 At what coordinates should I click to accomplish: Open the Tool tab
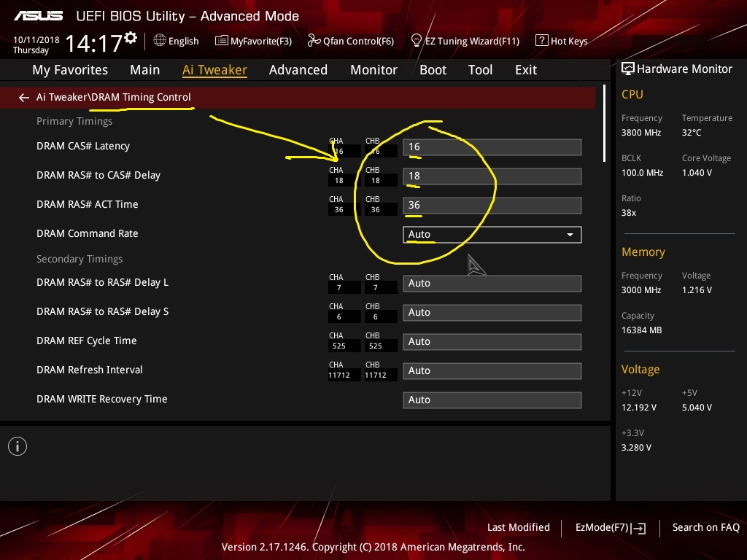[480, 70]
